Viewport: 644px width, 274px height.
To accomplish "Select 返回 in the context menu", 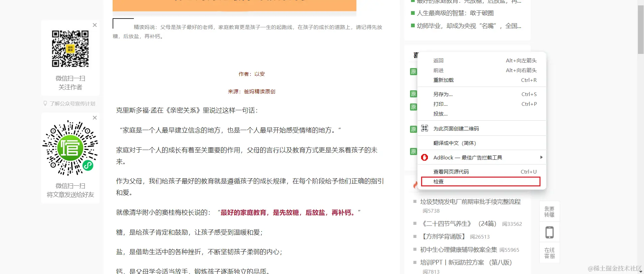I will pos(482,60).
